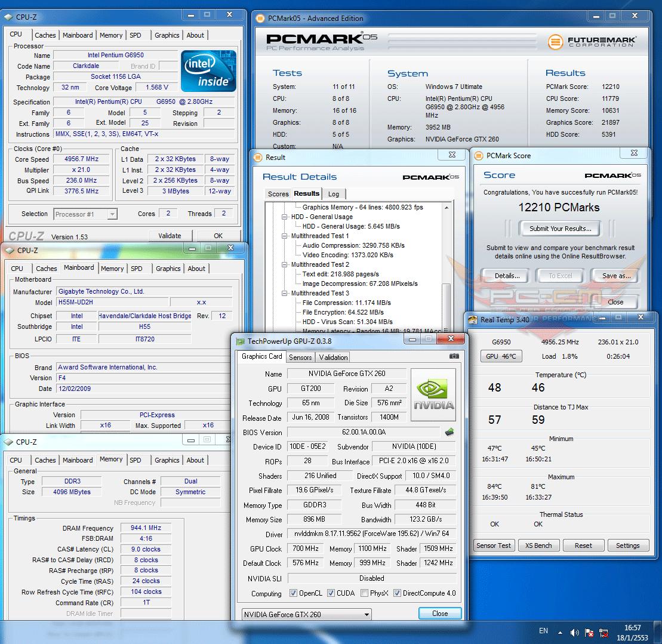The height and width of the screenshot is (644, 662).
Task: Open Settings in Real Temp
Action: click(x=628, y=546)
